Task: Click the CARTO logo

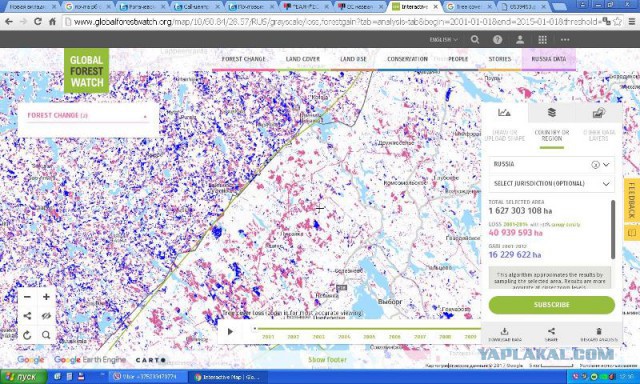Action: point(151,360)
